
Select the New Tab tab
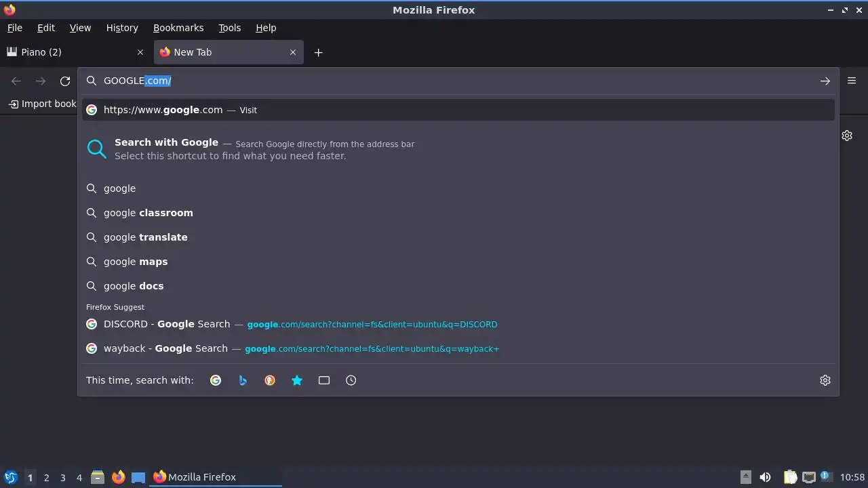click(x=229, y=52)
